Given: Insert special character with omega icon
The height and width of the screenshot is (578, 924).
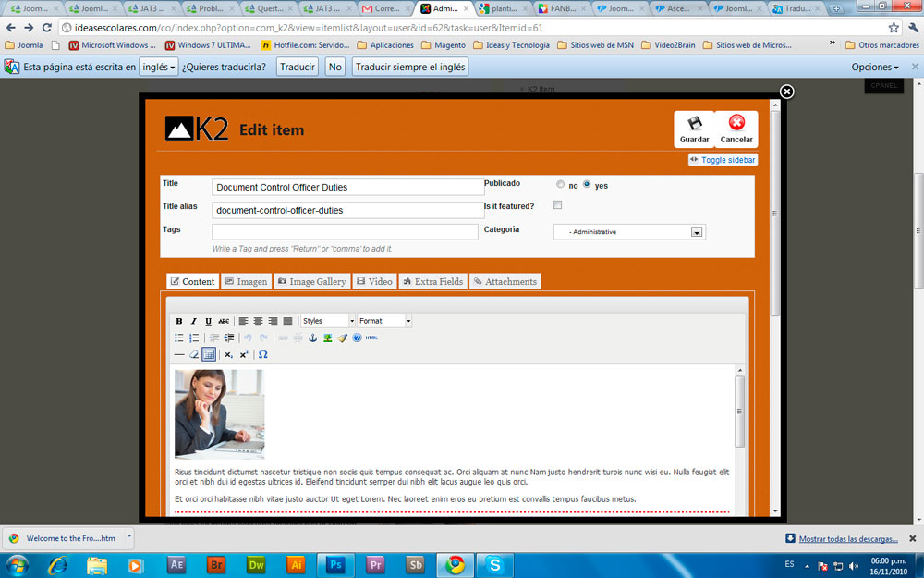Looking at the screenshot, I should pyautogui.click(x=262, y=354).
